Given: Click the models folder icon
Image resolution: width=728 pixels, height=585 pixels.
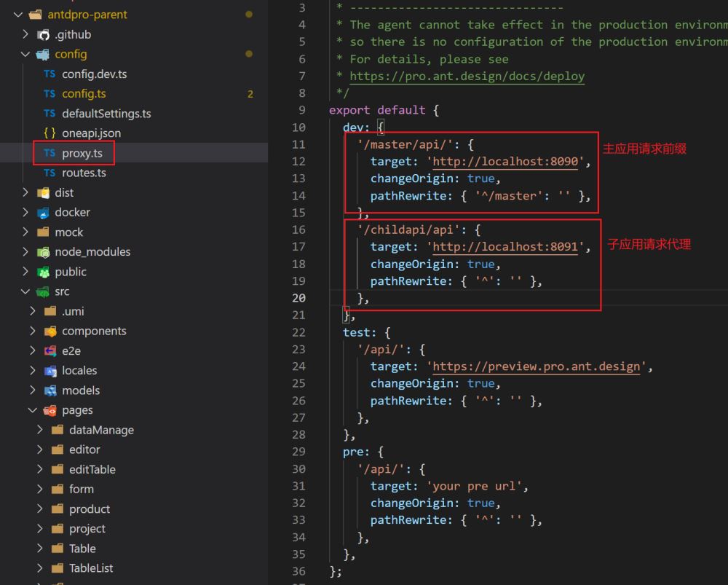Looking at the screenshot, I should click(50, 390).
